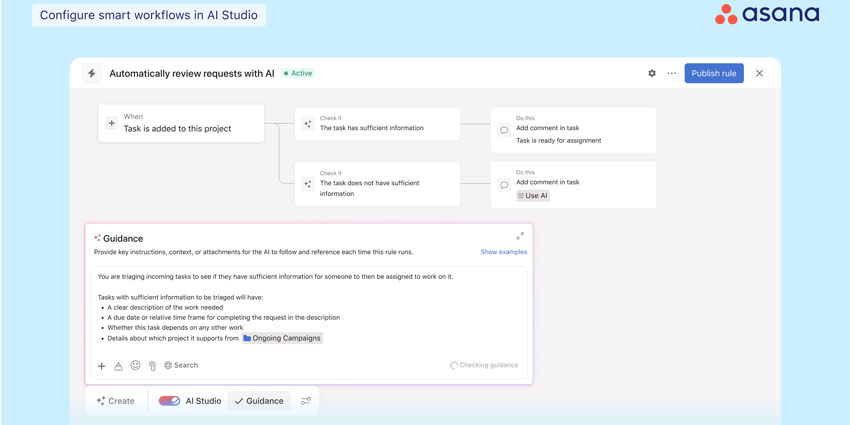Image resolution: width=850 pixels, height=425 pixels.
Task: Click the Asana logo
Action: 768,15
